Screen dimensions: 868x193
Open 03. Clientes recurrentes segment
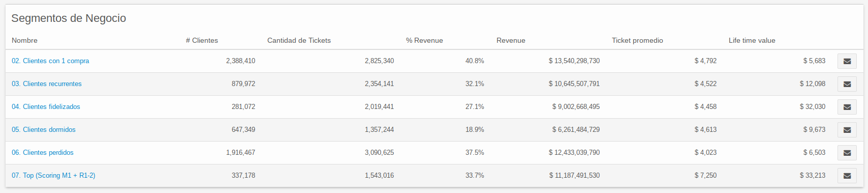tap(47, 84)
